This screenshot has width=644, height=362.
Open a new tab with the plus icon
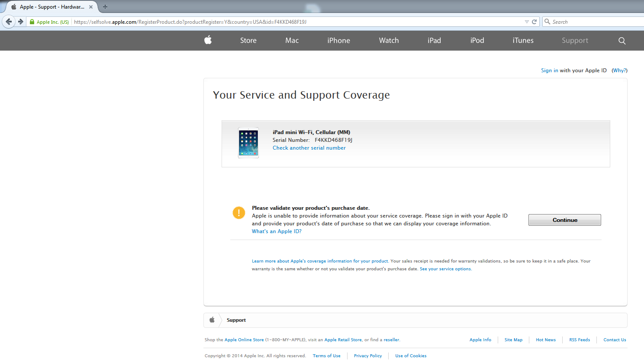click(105, 7)
